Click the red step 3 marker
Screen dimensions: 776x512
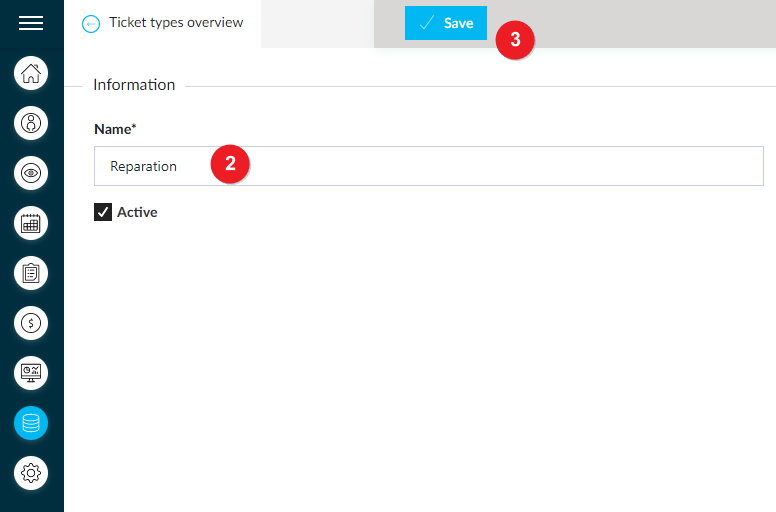(x=515, y=40)
